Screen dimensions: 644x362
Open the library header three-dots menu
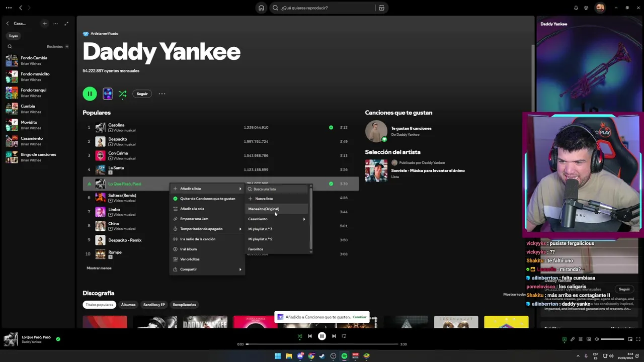click(55, 23)
